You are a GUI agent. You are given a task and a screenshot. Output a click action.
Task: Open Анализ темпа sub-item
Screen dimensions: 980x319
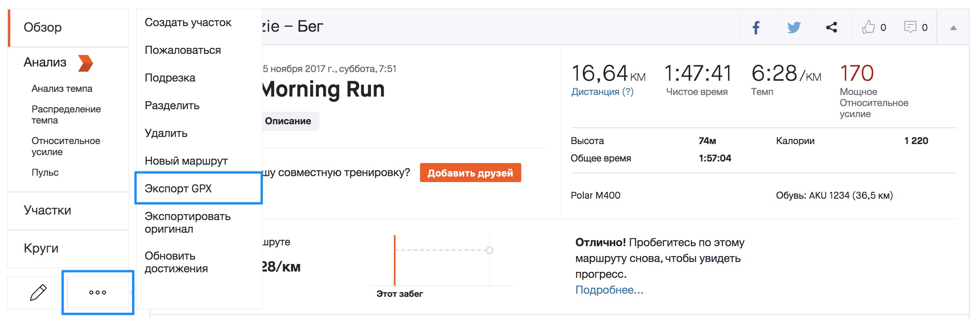click(62, 89)
